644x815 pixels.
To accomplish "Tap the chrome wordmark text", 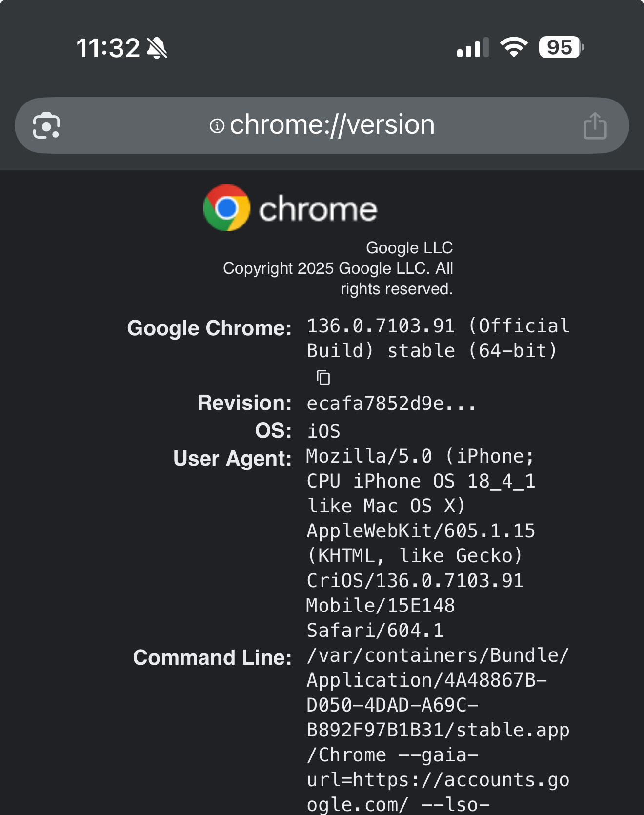I will 318,210.
